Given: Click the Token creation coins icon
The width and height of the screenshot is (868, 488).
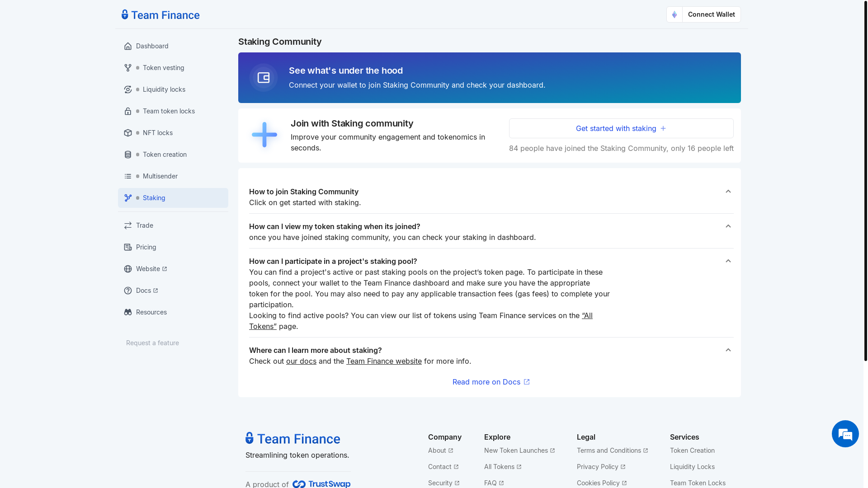Looking at the screenshot, I should 128,155.
